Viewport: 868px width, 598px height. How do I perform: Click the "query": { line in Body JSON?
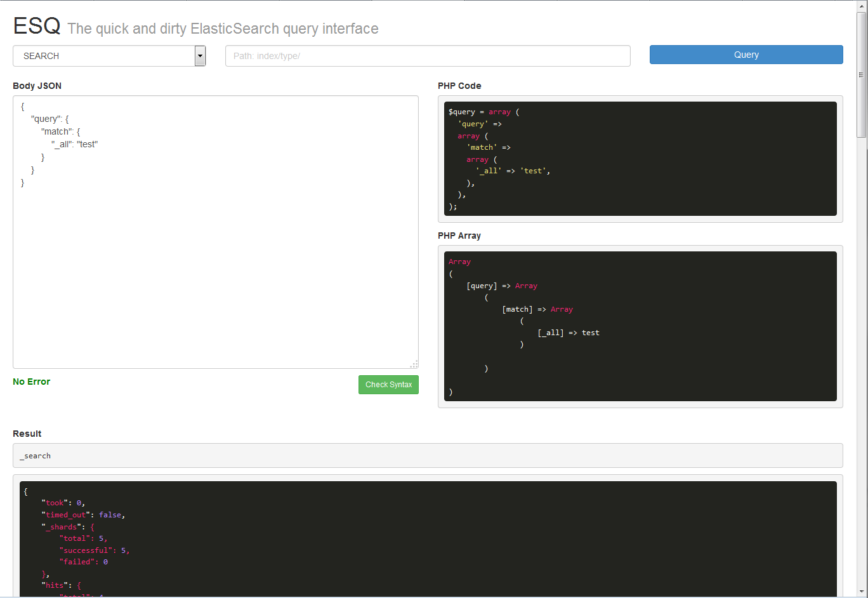[x=50, y=119]
